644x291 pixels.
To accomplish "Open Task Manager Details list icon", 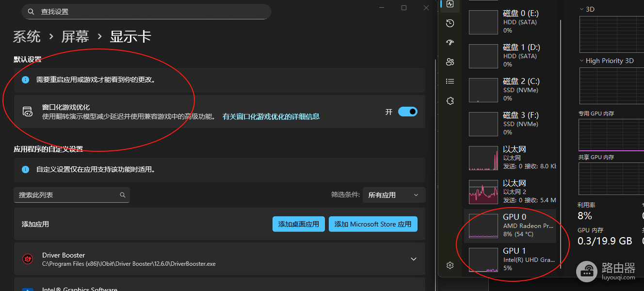I will (450, 81).
